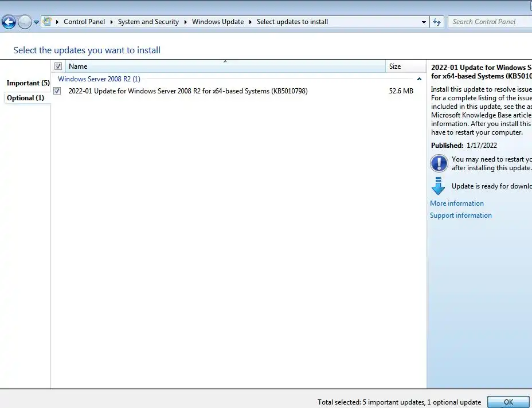The width and height of the screenshot is (532, 408).
Task: Open the Windows Update breadcrumb
Action: point(218,22)
